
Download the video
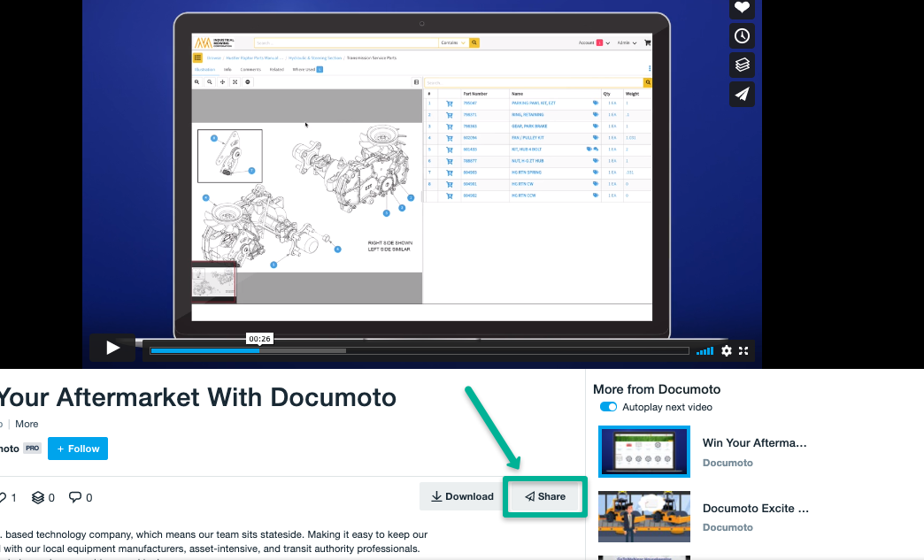(x=462, y=496)
